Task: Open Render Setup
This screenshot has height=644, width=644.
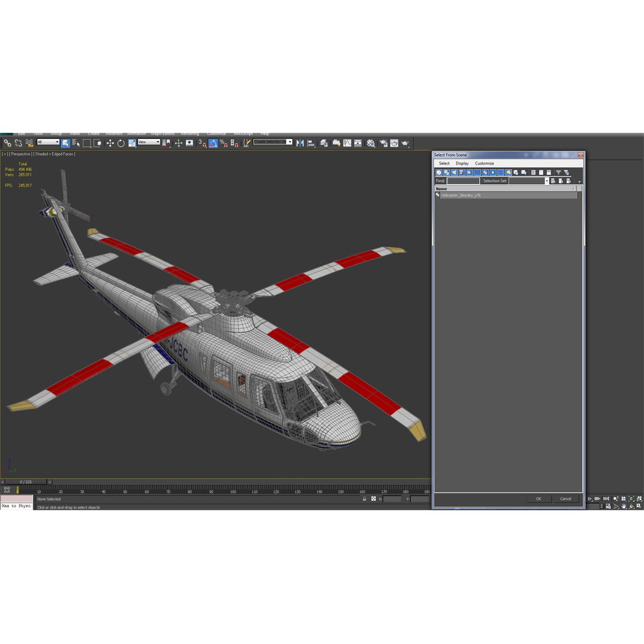Action: [383, 143]
